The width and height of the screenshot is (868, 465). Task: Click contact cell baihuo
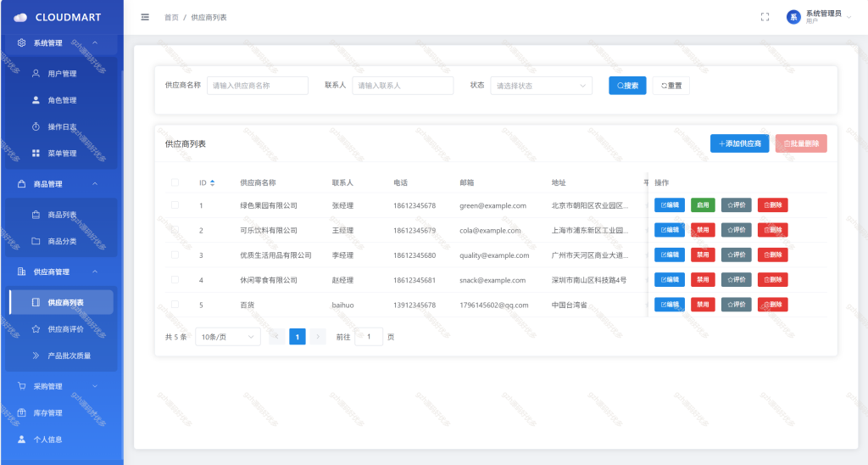[x=342, y=305]
